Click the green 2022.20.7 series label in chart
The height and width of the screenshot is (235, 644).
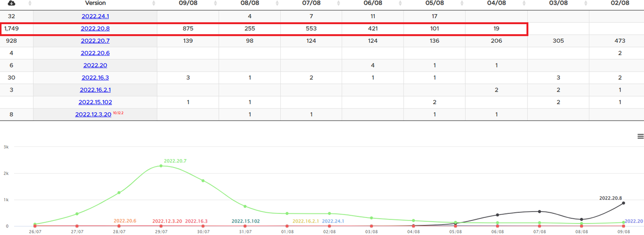coord(176,161)
